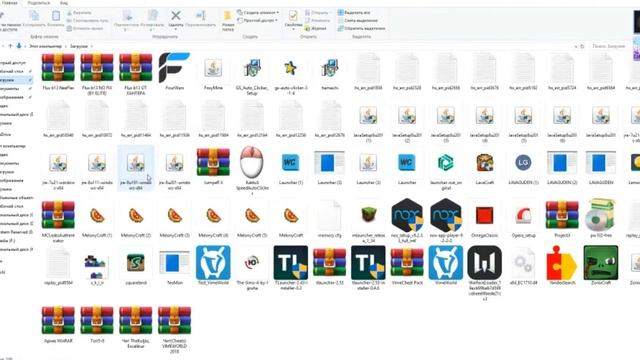Click the Delete (Удалить) ribbon button

[x=176, y=19]
